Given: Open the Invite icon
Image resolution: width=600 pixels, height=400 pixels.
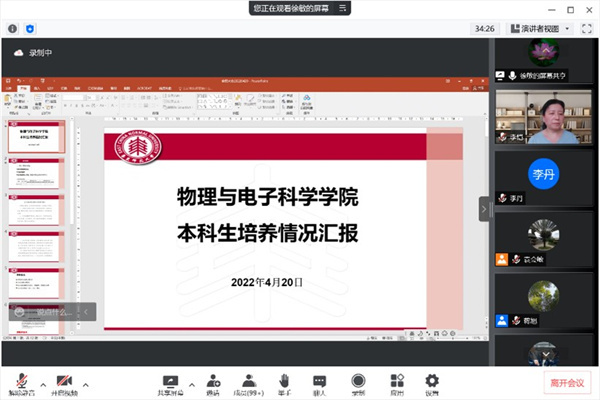Looking at the screenshot, I should (213, 382).
